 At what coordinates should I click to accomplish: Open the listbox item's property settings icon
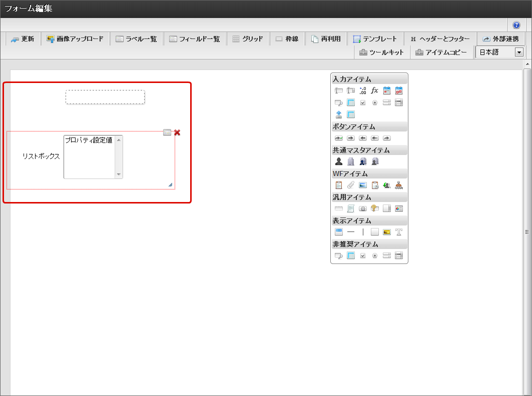pos(167,132)
